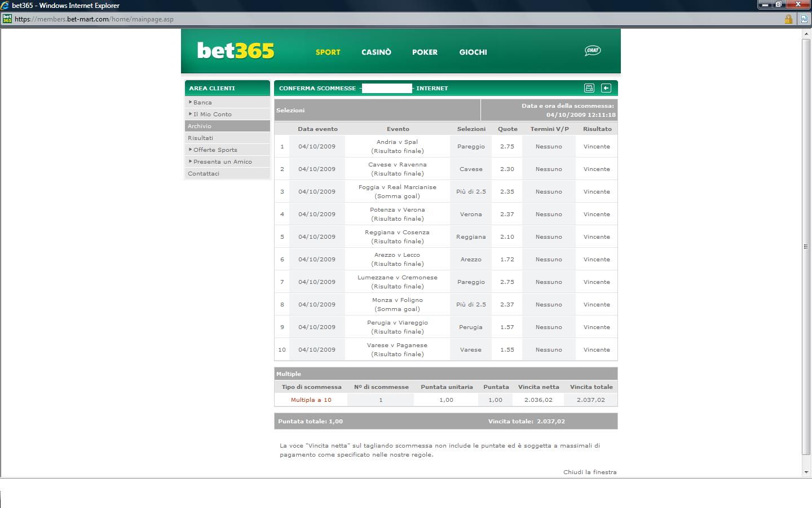
Task: Click the AREA CLIENTI panel header
Action: pyautogui.click(x=227, y=88)
